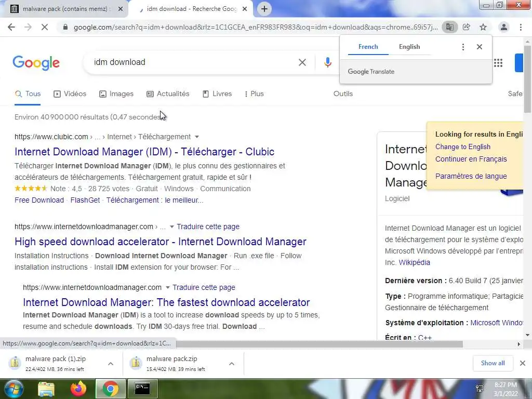Open Windows Start menu orb
Image resolution: width=532 pixels, height=399 pixels.
[x=13, y=389]
